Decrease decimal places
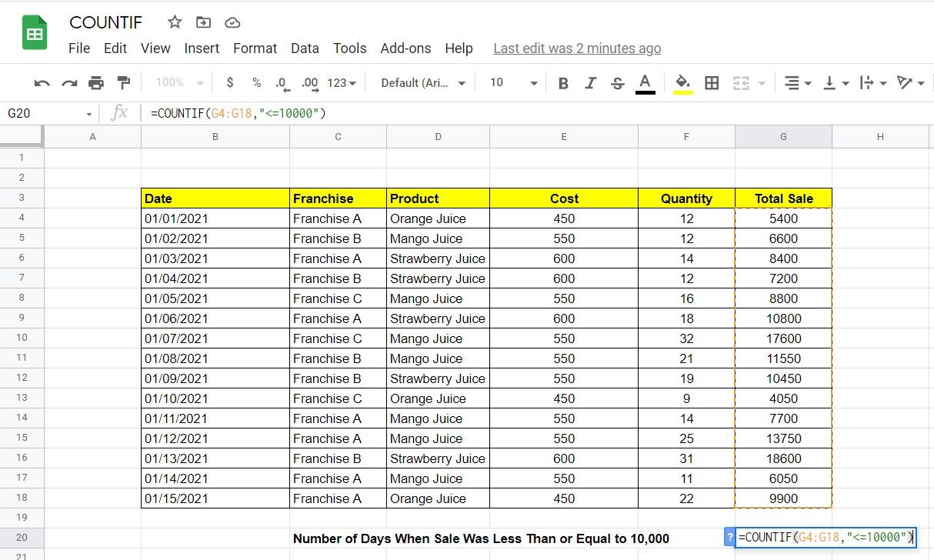Image resolution: width=934 pixels, height=560 pixels. tap(282, 83)
